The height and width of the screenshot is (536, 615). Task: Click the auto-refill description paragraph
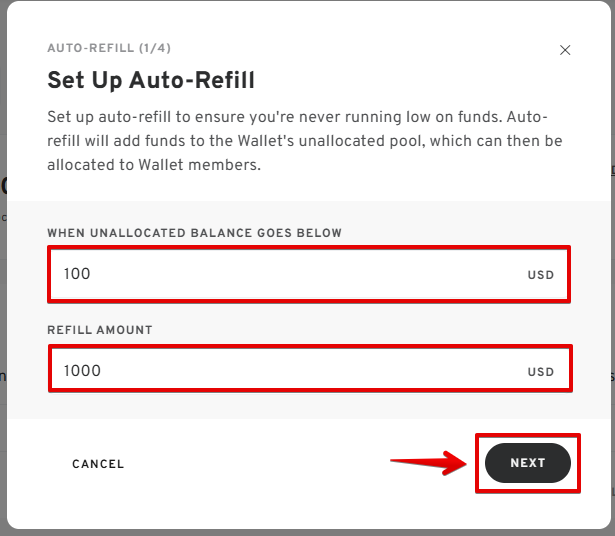coord(305,141)
